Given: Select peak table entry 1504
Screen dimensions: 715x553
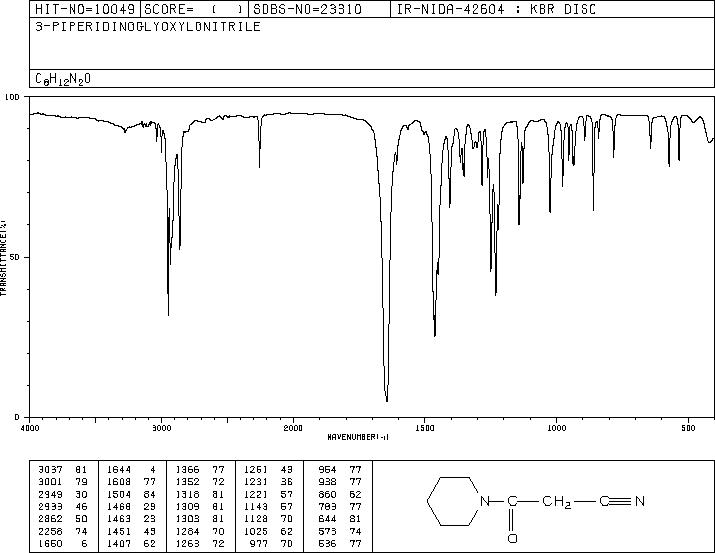Looking at the screenshot, I should pyautogui.click(x=131, y=494).
